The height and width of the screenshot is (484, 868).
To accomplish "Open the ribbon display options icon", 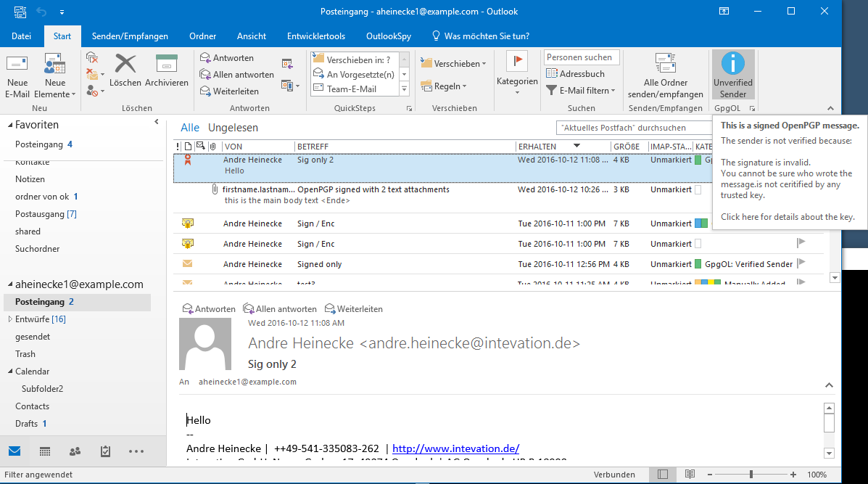I will click(724, 11).
